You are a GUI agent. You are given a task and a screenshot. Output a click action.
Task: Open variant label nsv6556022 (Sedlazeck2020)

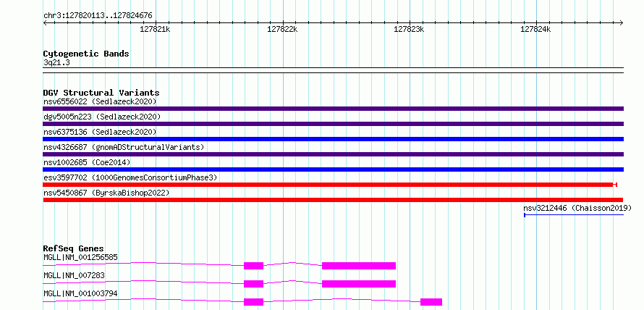pos(100,101)
